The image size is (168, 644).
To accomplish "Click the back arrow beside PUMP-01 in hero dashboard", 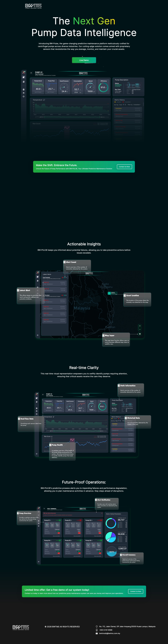I will [x=31, y=73].
